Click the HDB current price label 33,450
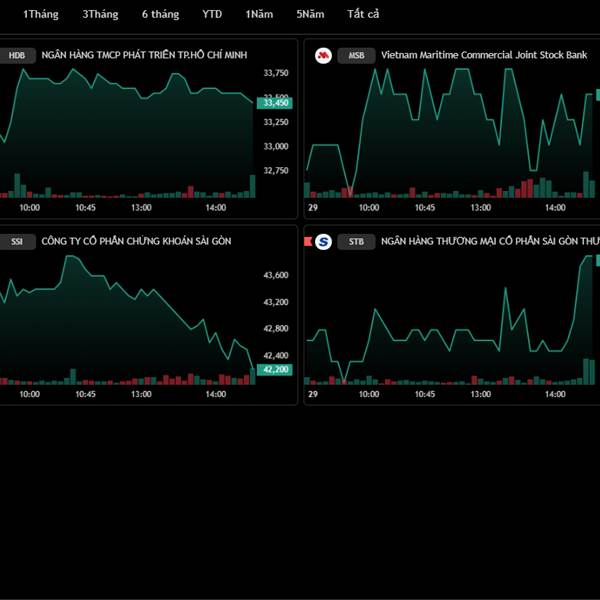The height and width of the screenshot is (600, 600). coord(275,103)
